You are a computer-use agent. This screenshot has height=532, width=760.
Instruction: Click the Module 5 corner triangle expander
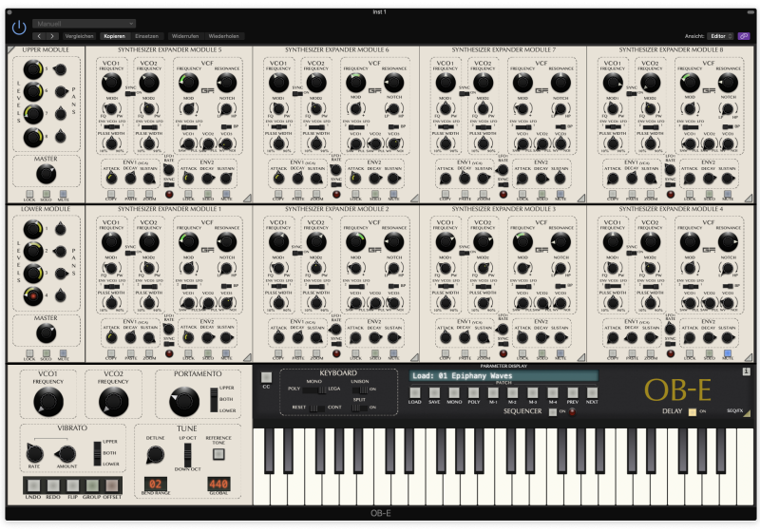point(248,199)
